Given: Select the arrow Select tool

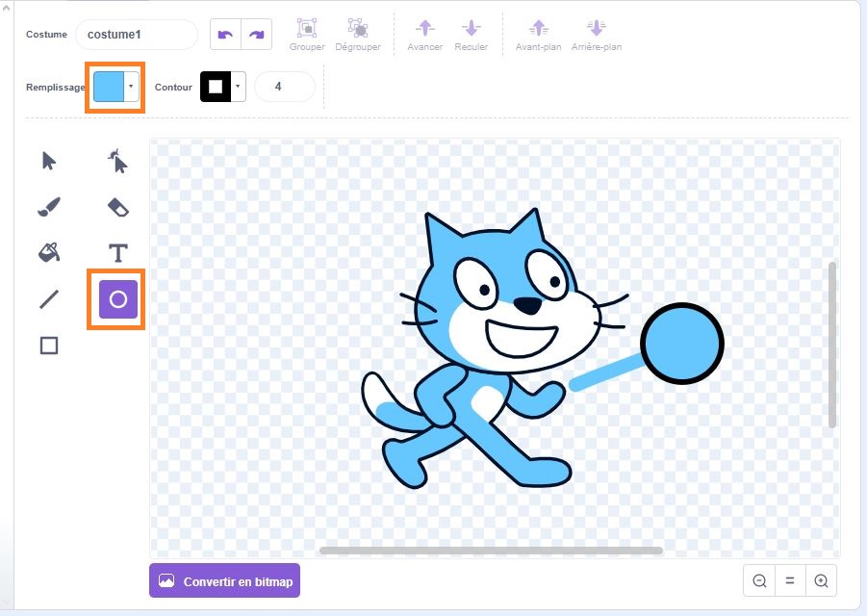Looking at the screenshot, I should click(49, 161).
